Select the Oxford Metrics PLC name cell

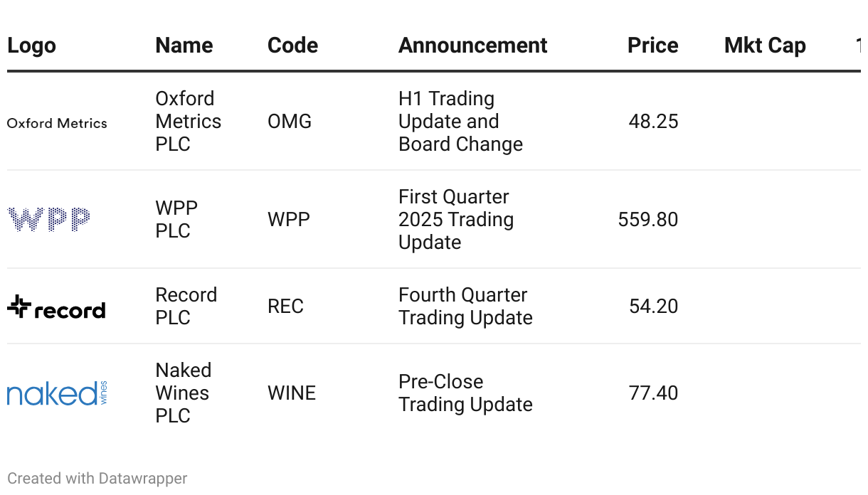pos(189,122)
